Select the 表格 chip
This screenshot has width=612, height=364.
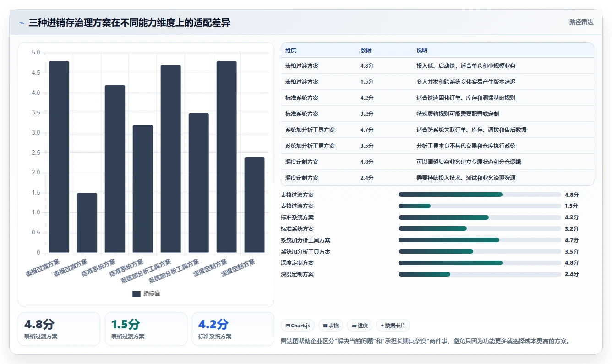coord(331,326)
